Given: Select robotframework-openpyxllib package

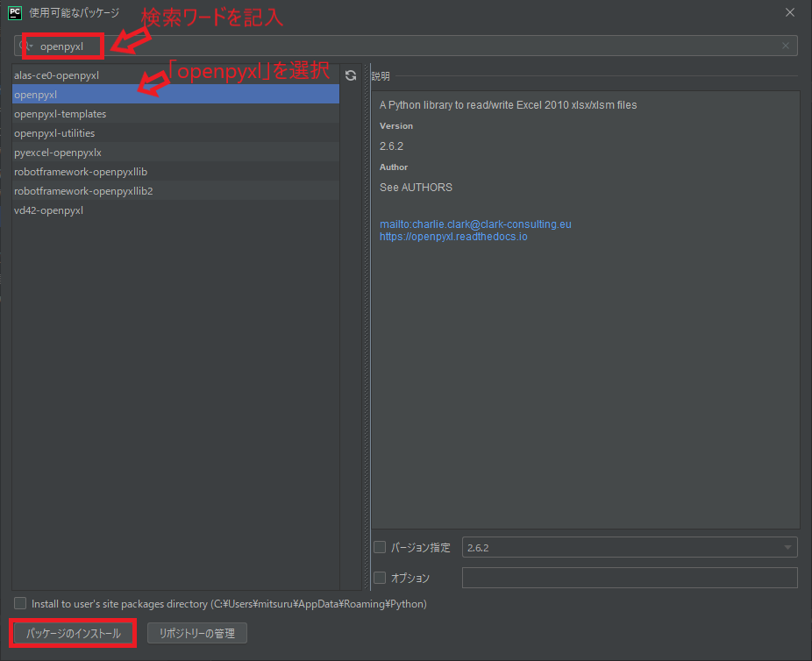Looking at the screenshot, I should click(x=175, y=172).
